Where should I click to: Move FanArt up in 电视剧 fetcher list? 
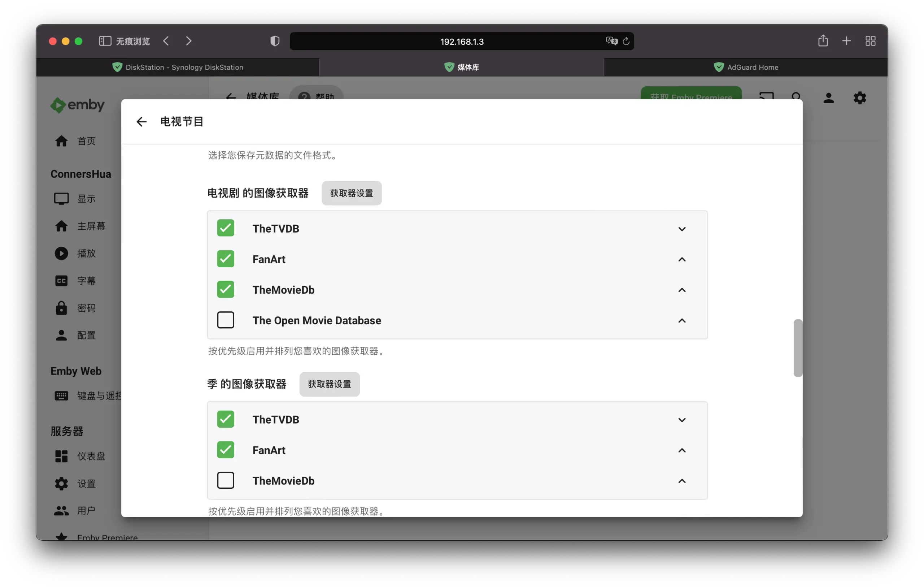(682, 260)
